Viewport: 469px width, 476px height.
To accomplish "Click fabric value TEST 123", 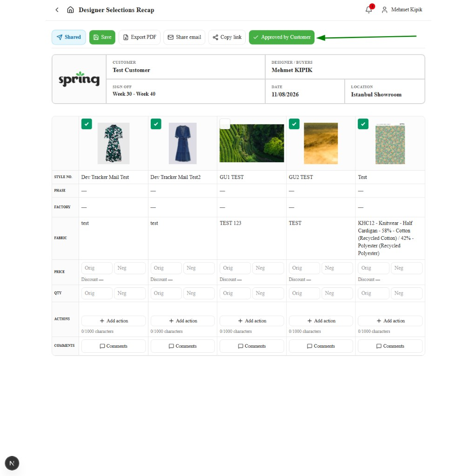I will (x=230, y=223).
